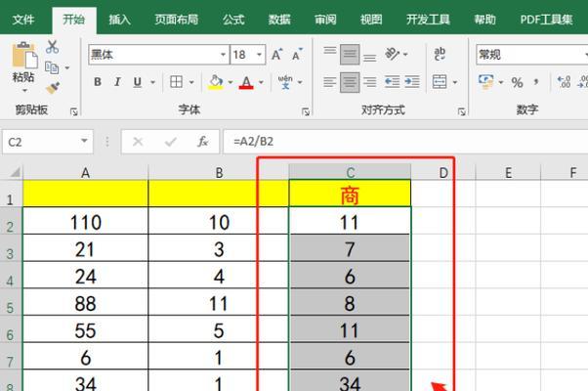588x391 pixels.
Task: Decrease font size with small A
Action: (x=297, y=55)
